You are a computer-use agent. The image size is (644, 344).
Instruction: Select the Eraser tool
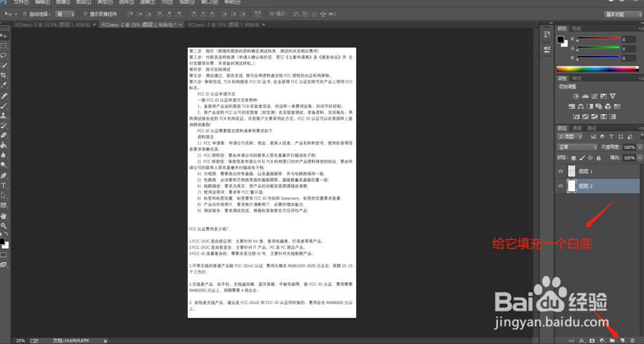[x=4, y=135]
